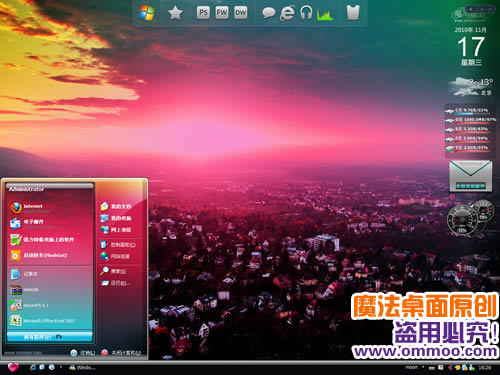
Task: Click the small memory gauge widget
Action: pos(484,211)
